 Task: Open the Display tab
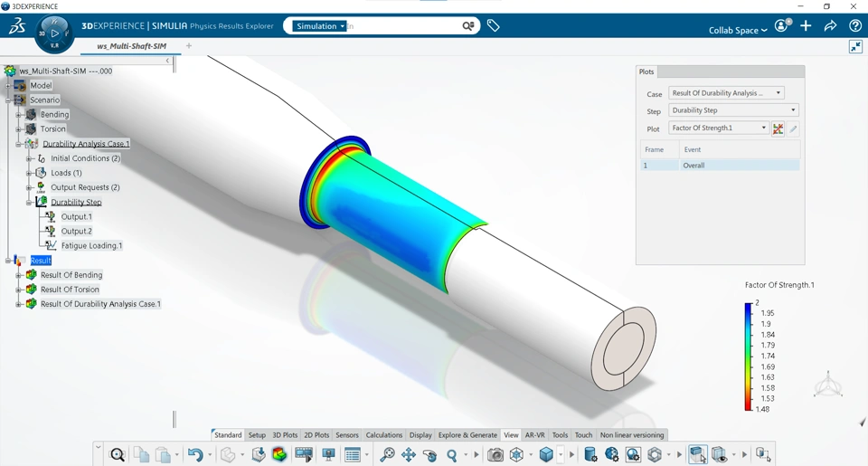[420, 435]
